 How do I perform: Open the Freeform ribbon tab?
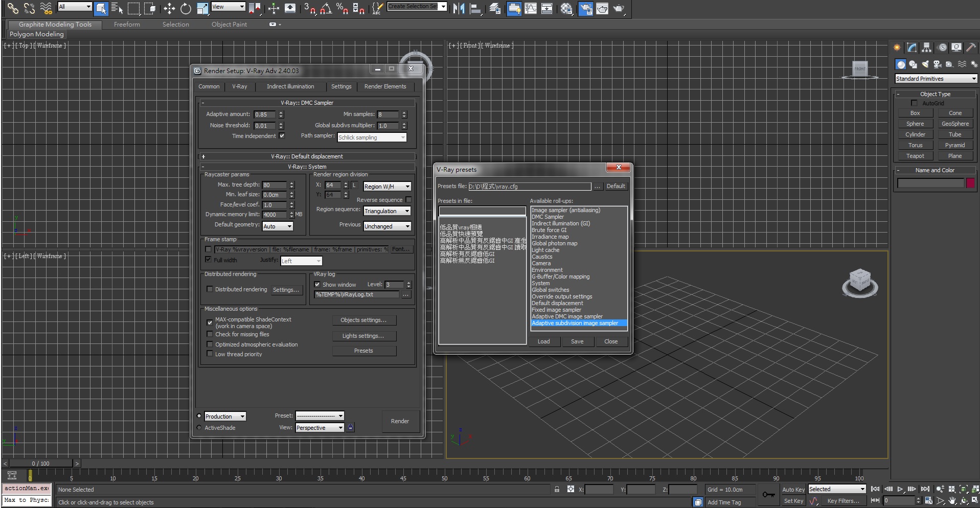[x=127, y=25]
